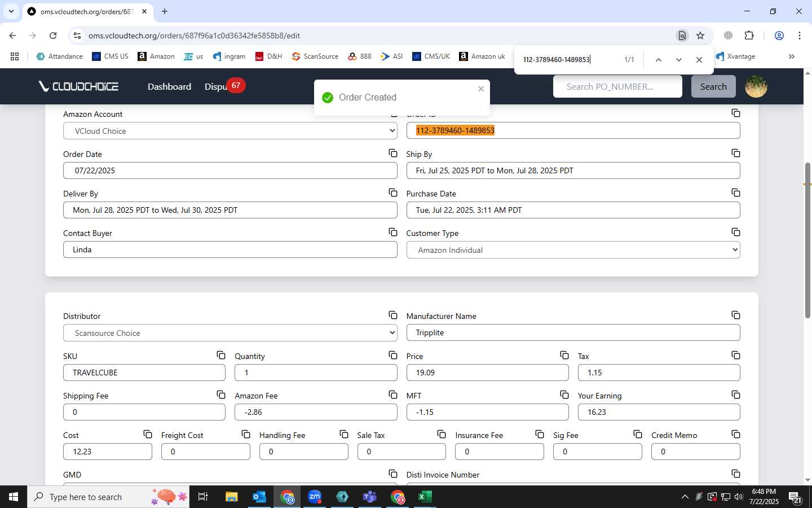812x508 pixels.
Task: Open the ScanSource bookmark
Action: click(x=315, y=56)
